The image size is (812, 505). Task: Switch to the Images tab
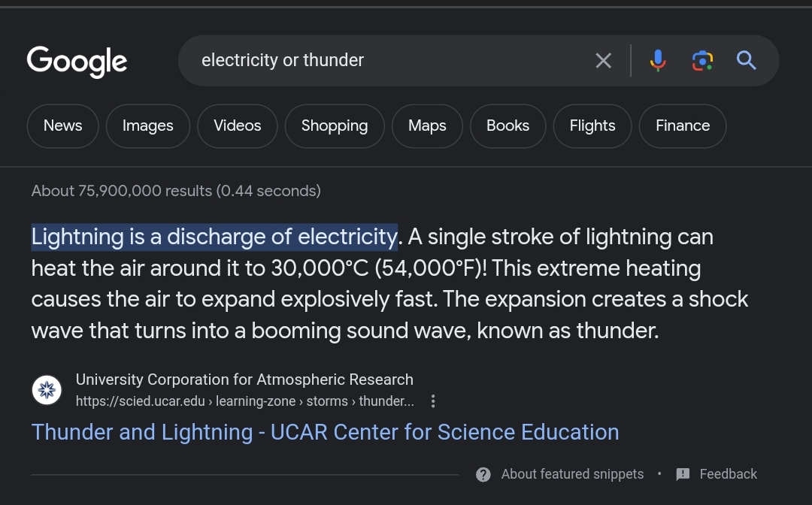pos(147,125)
